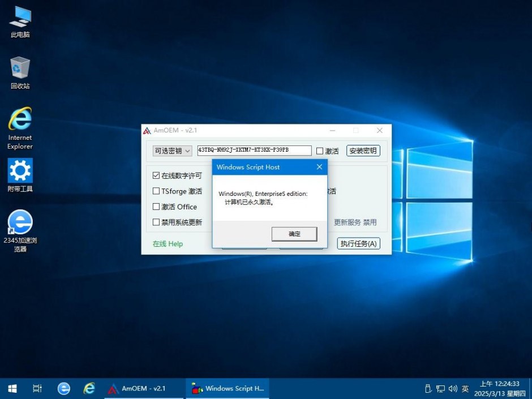Viewport: 532px width, 399px height.
Task: Open the 在线 Help link
Action: [168, 243]
